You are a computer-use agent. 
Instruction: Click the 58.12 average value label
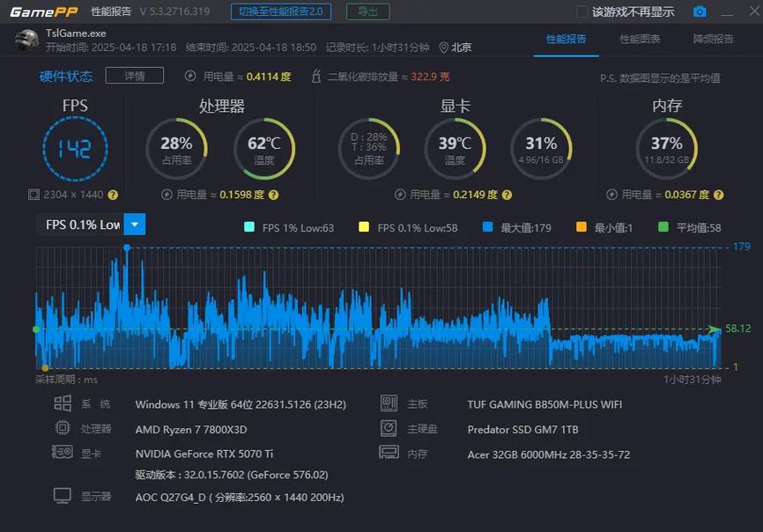(737, 329)
